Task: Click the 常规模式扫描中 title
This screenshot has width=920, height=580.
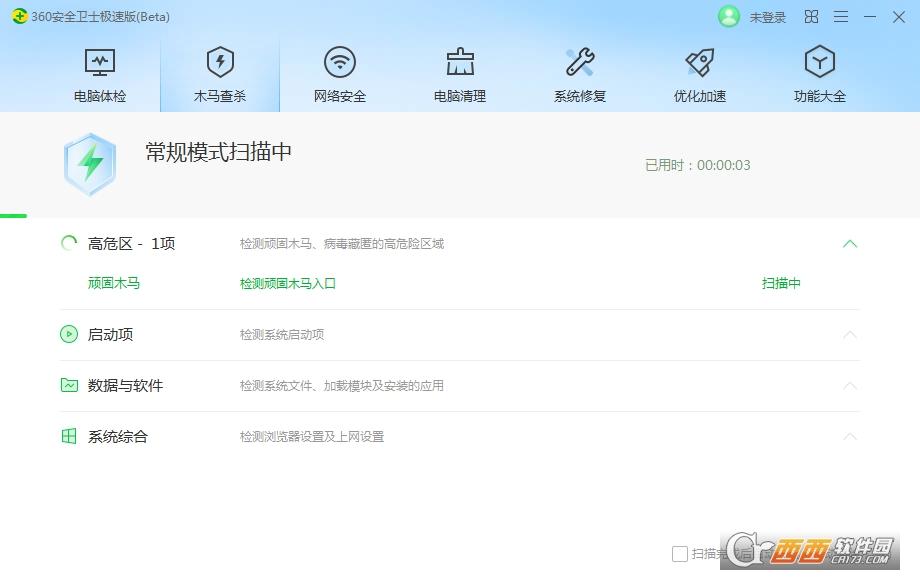Action: [218, 152]
